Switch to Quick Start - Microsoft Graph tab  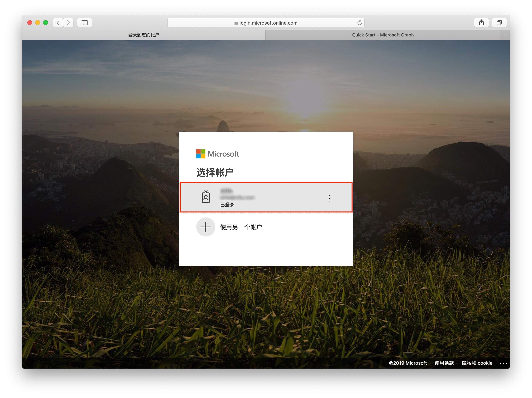[382, 35]
